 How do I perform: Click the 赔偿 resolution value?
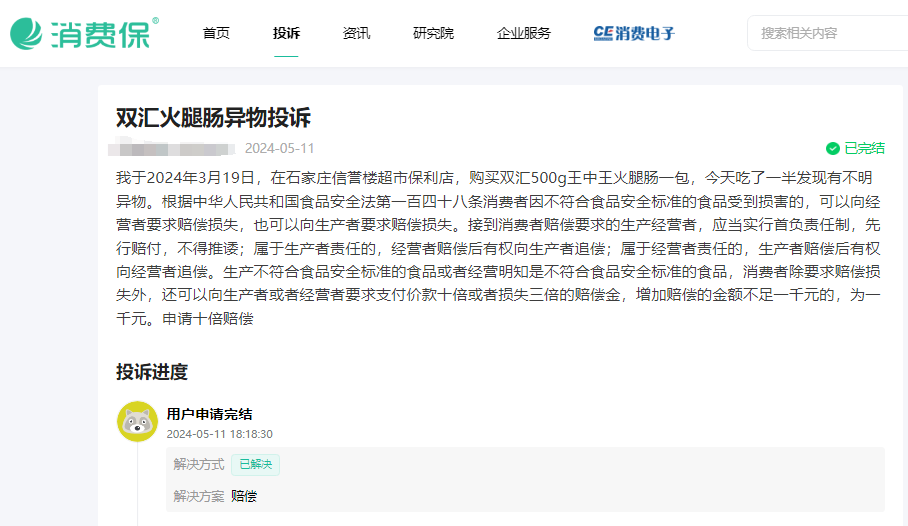coord(244,496)
